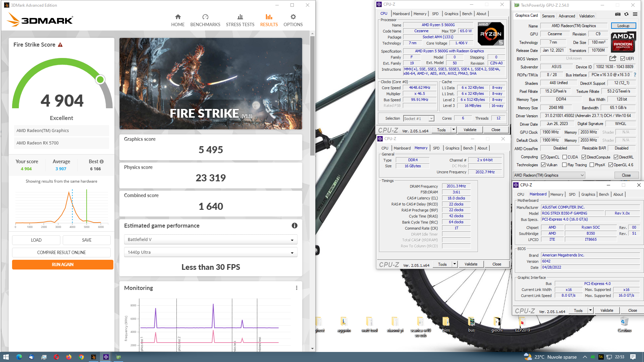
Task: Select the Cestino recycle bin desktop icon
Action: click(624, 324)
